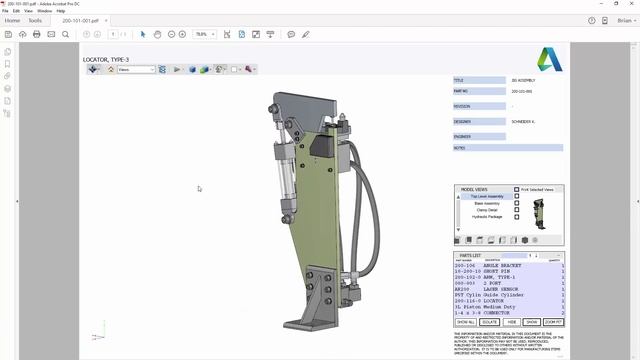The height and width of the screenshot is (360, 640).
Task: Open the bookmarks sidebar panel
Action: click(7, 64)
